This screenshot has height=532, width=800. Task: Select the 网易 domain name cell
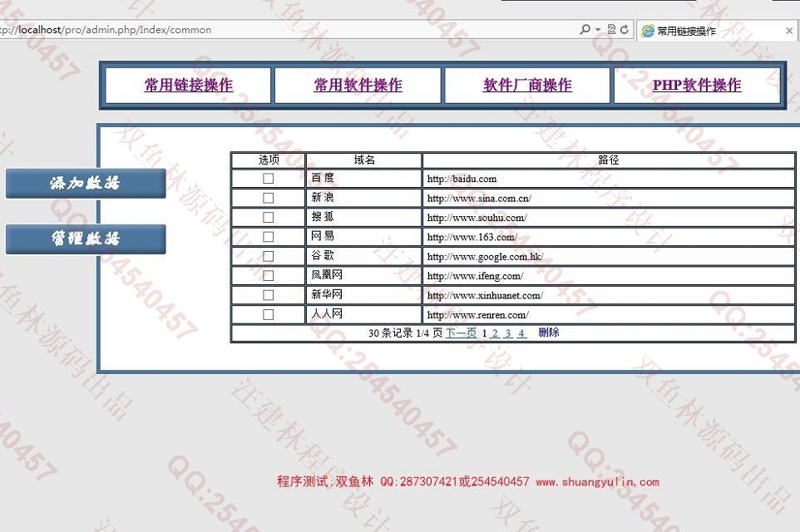click(363, 237)
